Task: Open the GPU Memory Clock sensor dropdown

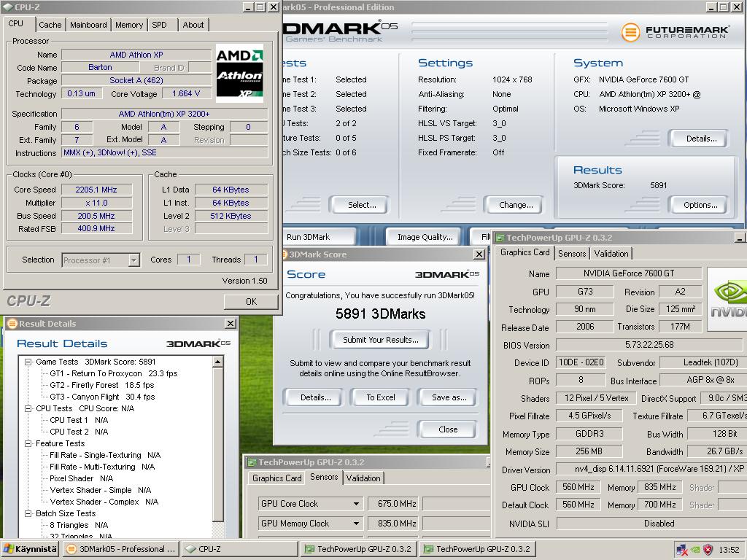Action: coord(356,524)
